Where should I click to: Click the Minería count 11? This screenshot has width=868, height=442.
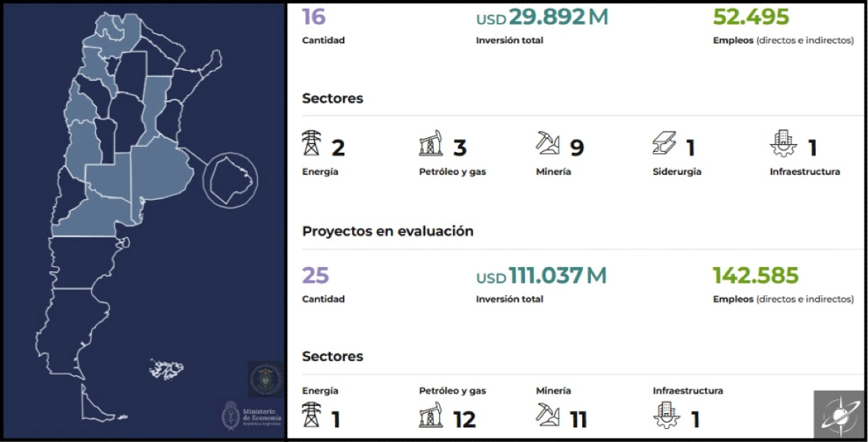(x=578, y=420)
